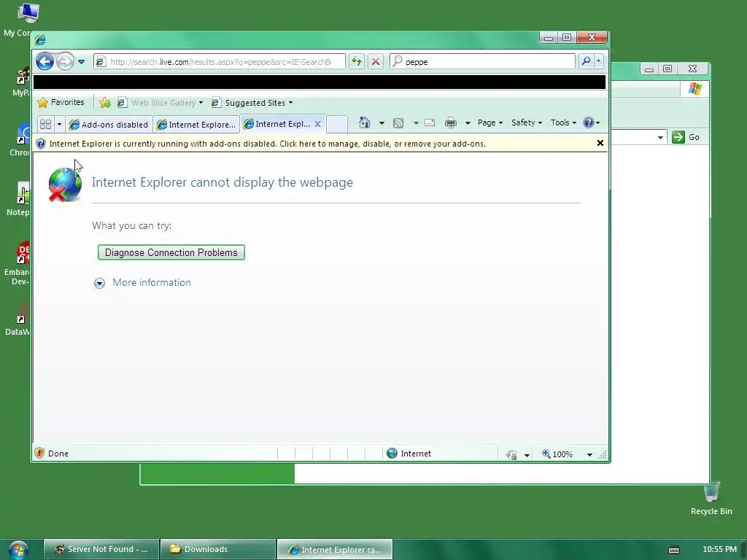Close the active tab with its X
Image resolution: width=747 pixels, height=560 pixels.
(x=318, y=124)
